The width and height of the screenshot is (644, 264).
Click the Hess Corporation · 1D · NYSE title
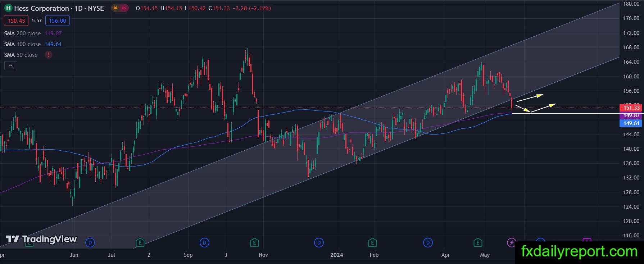[59, 8]
